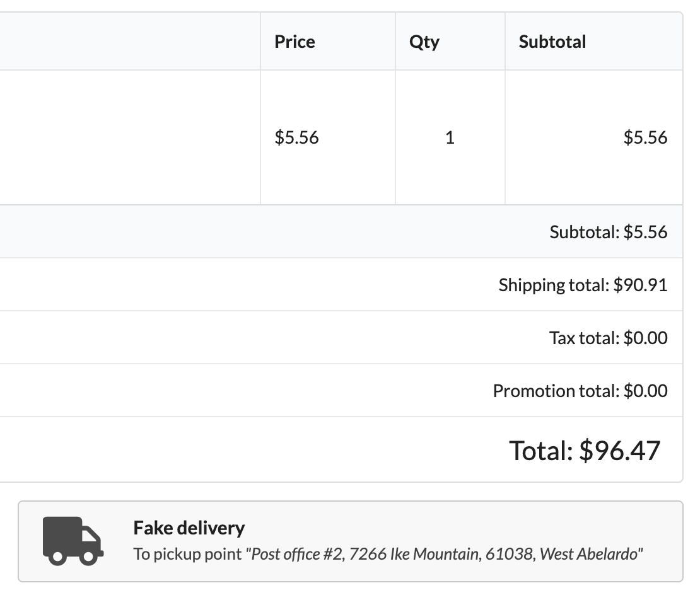Click the item price $5.56 cell
Image resolution: width=700 pixels, height=600 pixels.
pos(296,137)
